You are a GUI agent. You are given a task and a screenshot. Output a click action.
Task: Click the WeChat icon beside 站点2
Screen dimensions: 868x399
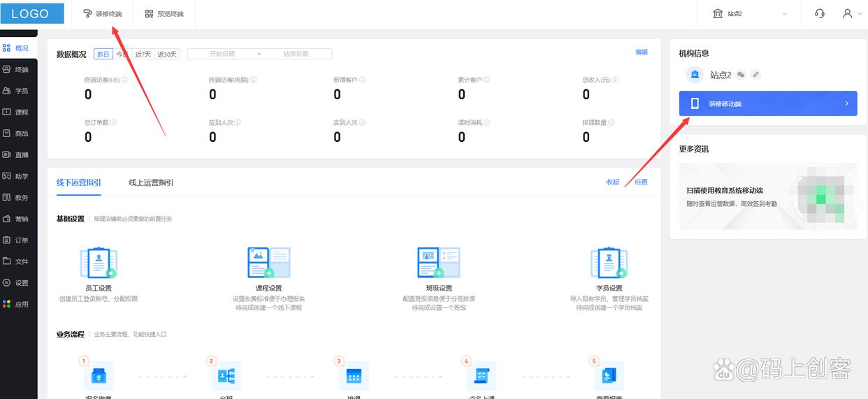pos(741,75)
